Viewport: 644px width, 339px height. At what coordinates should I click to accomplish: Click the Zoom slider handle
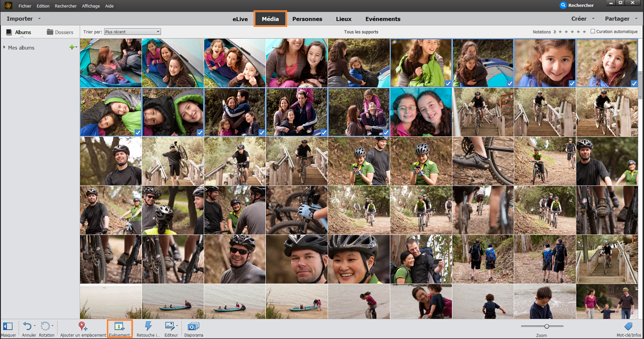tap(546, 326)
